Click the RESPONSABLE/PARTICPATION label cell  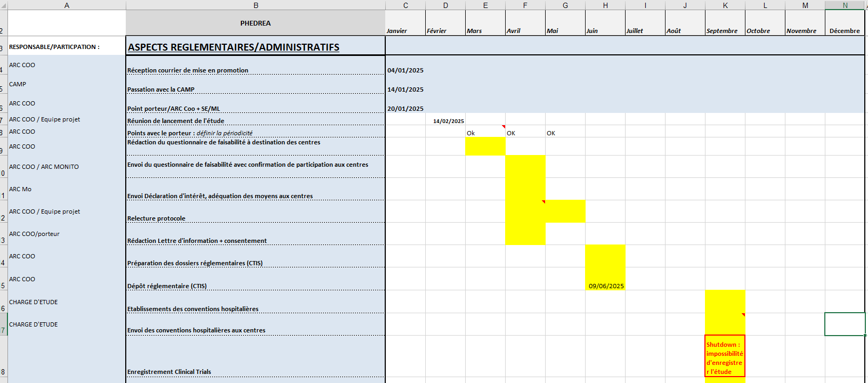point(67,47)
